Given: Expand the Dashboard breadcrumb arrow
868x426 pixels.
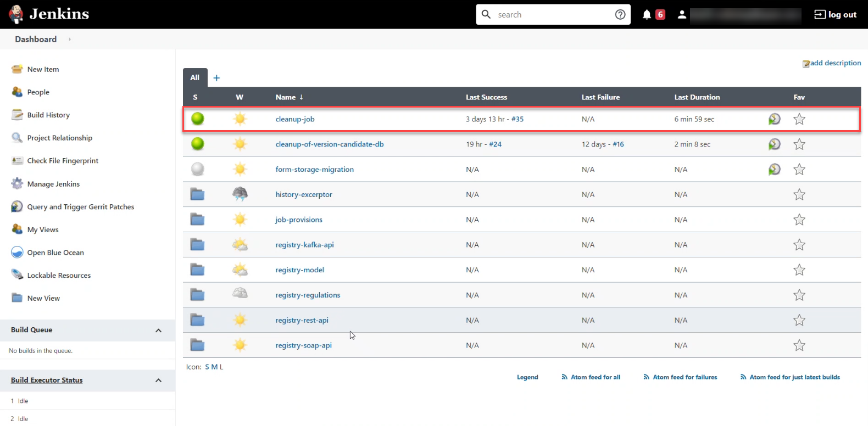Looking at the screenshot, I should (x=70, y=40).
